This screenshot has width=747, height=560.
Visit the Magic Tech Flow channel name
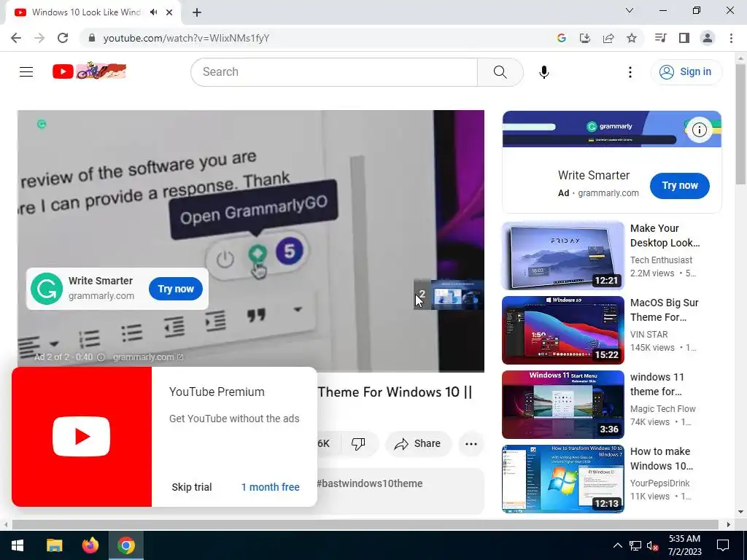(662, 408)
